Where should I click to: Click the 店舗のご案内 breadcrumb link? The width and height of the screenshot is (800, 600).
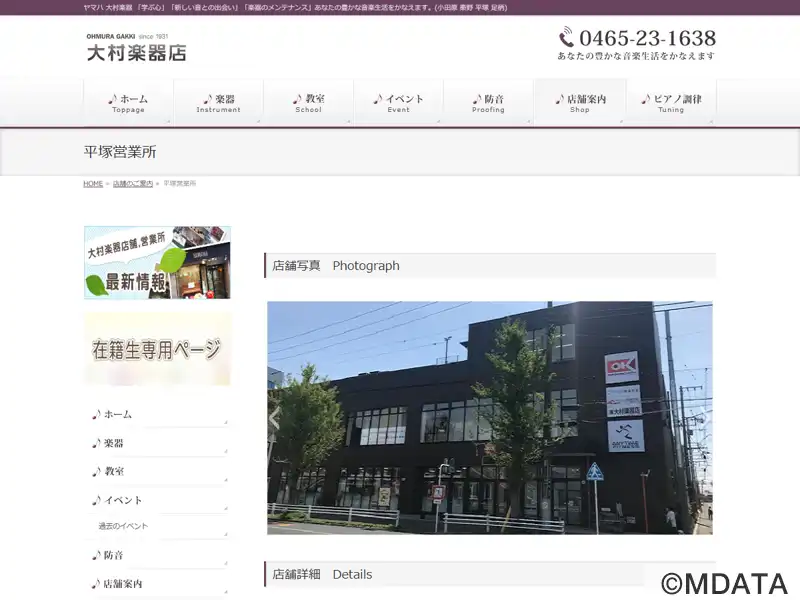(133, 184)
